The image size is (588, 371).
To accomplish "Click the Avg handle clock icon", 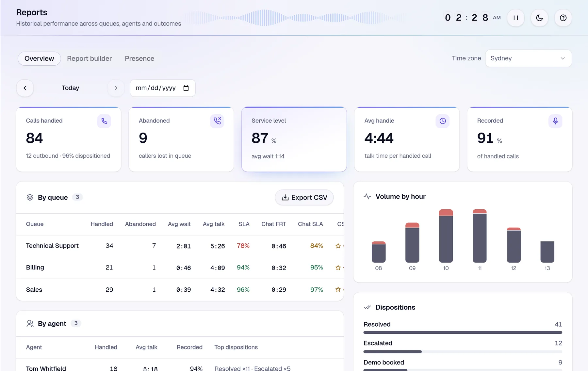I will [x=443, y=121].
